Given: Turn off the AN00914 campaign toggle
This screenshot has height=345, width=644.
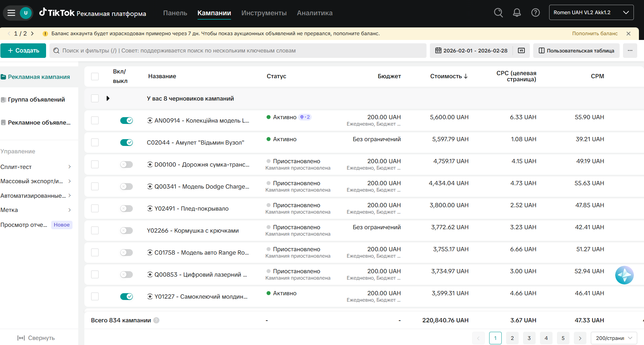Looking at the screenshot, I should [126, 121].
